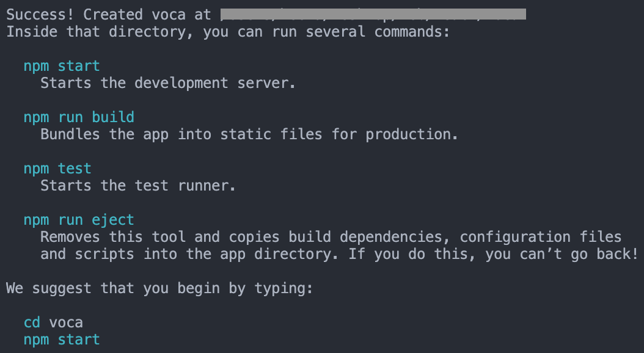Image resolution: width=644 pixels, height=353 pixels.
Task: Click the word 'production.' in build description
Action: 412,134
